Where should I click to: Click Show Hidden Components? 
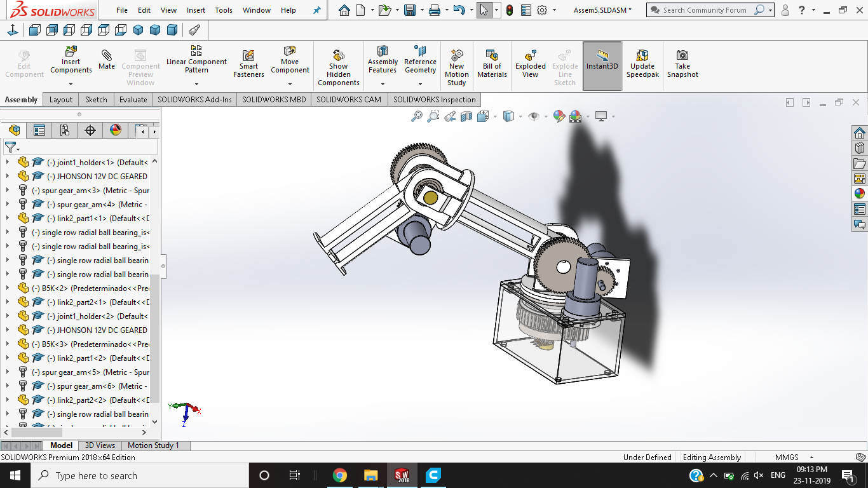339,68
